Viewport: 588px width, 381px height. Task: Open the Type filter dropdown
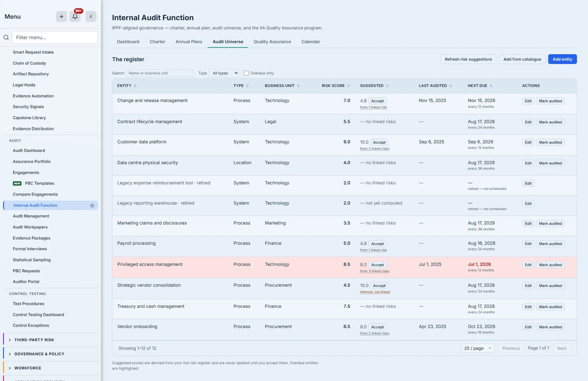point(224,73)
